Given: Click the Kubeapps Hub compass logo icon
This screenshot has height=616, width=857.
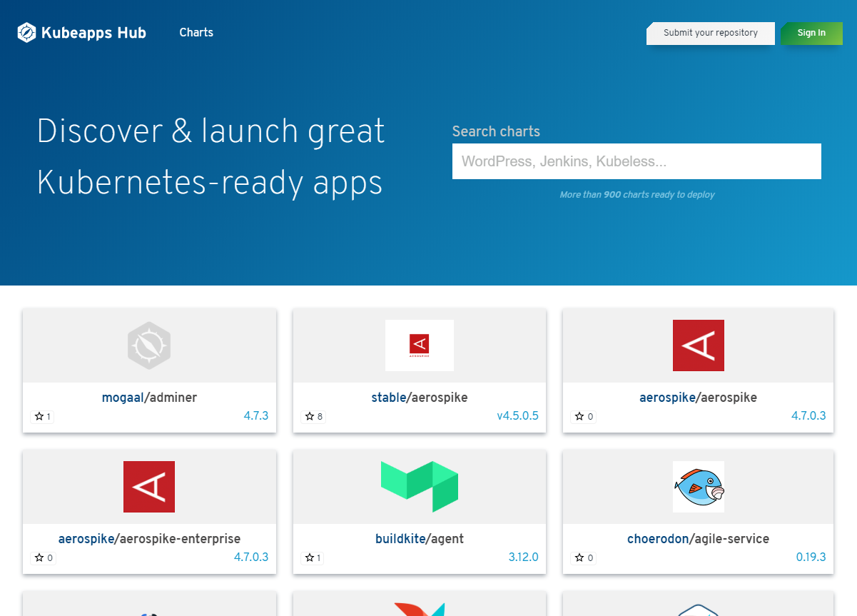Looking at the screenshot, I should (26, 33).
